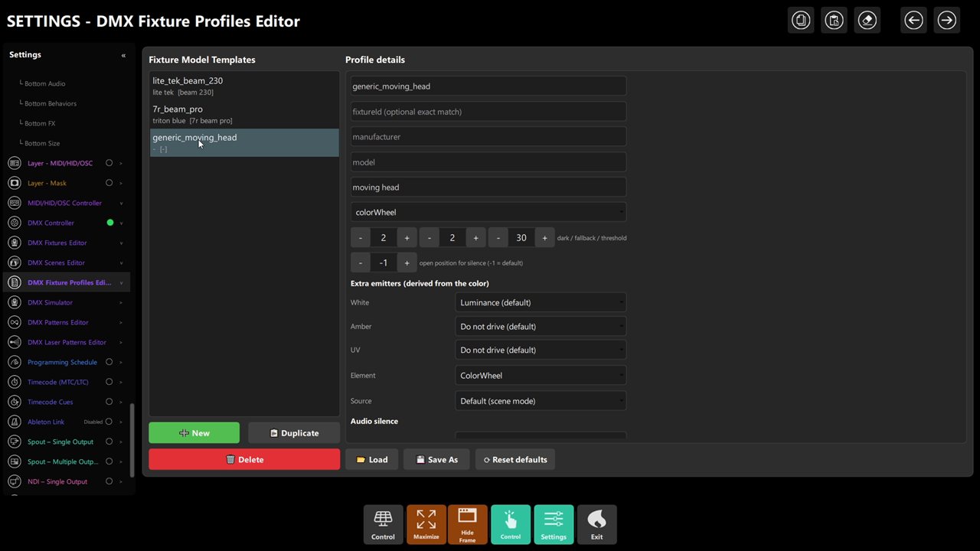Duplicate the selected template
The width and height of the screenshot is (980, 551).
[x=294, y=432]
